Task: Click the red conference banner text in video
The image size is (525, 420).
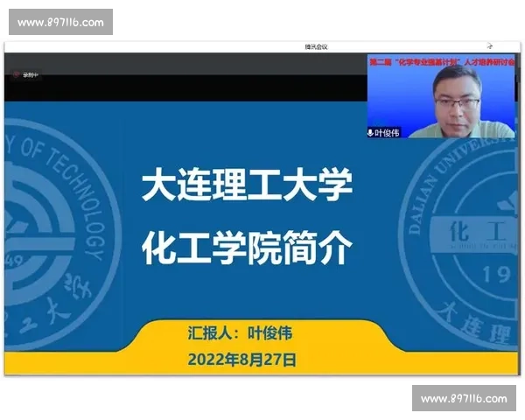Action: tap(442, 62)
